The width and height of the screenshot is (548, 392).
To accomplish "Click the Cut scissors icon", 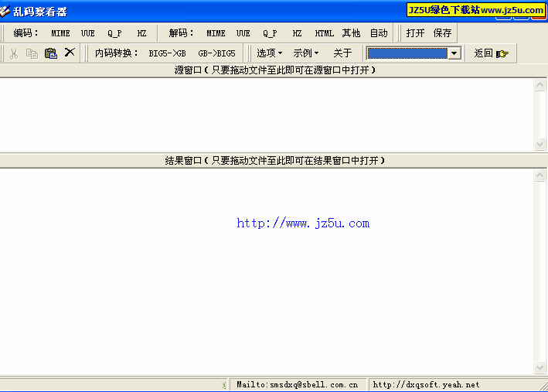I will [x=14, y=53].
